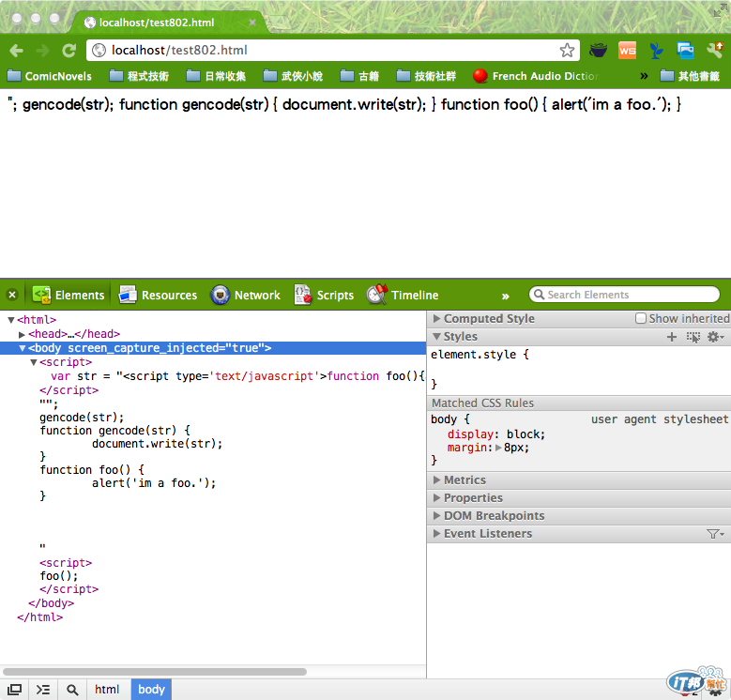Open the 古籍 bookmark folder
731x700 pixels.
click(359, 76)
